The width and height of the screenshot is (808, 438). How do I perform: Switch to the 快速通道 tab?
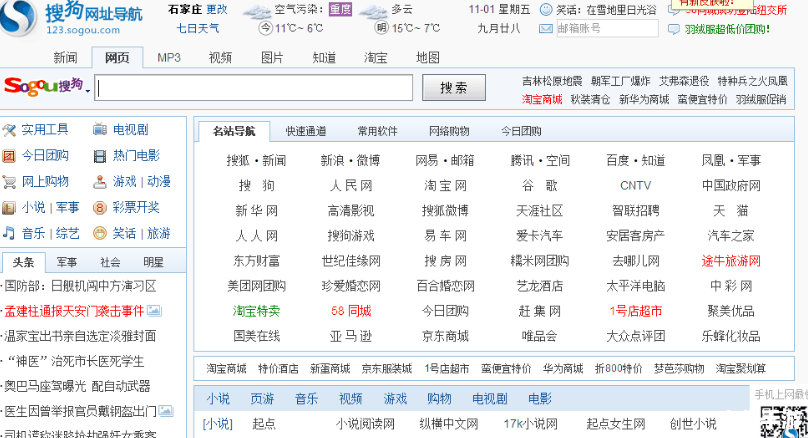tap(306, 131)
